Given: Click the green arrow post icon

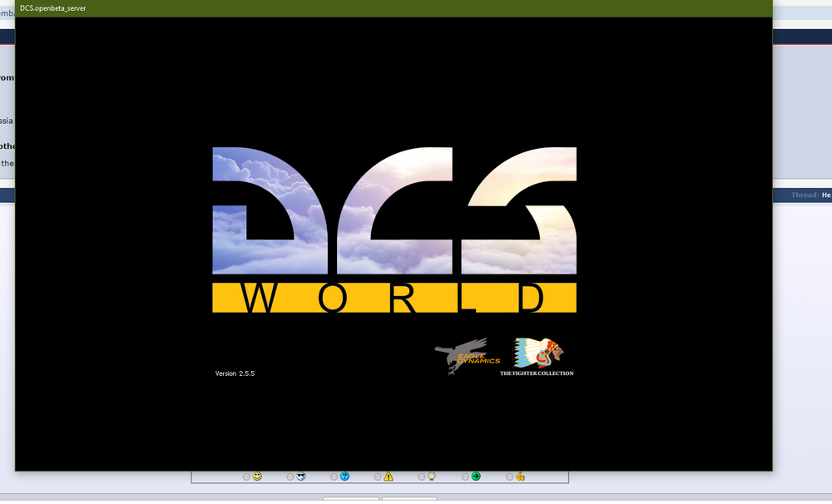Looking at the screenshot, I should pos(476,477).
